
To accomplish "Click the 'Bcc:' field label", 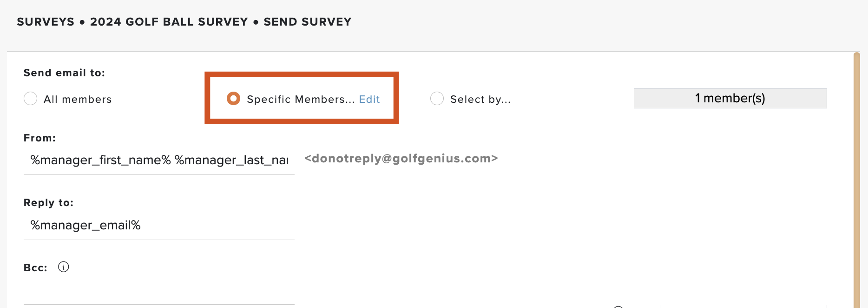I will click(35, 268).
